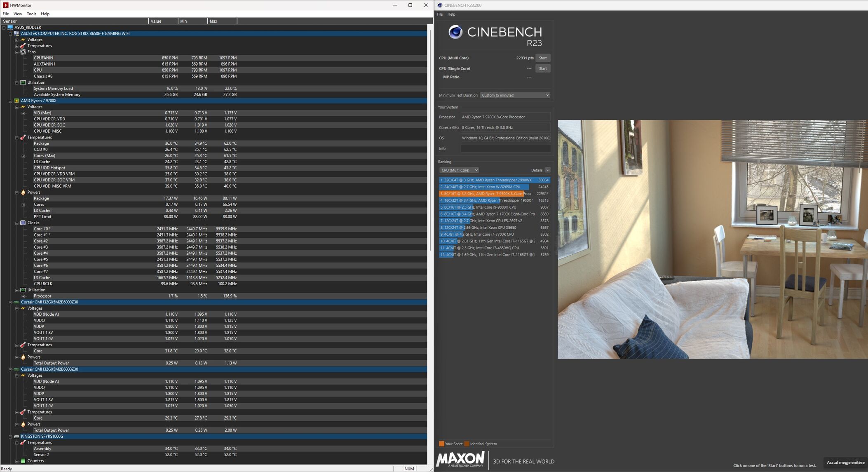This screenshot has width=868, height=472.
Task: Click the ASUS_RIDDLER computer icon
Action: point(10,27)
